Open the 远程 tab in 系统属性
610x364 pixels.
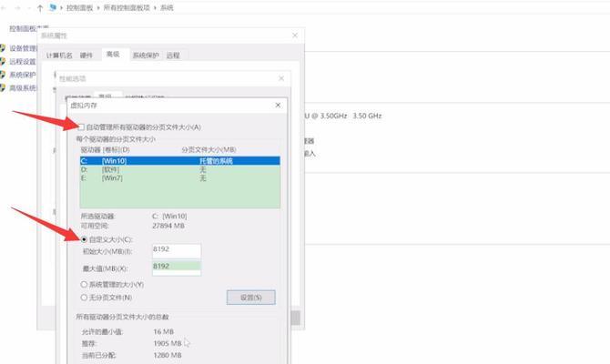pos(173,56)
